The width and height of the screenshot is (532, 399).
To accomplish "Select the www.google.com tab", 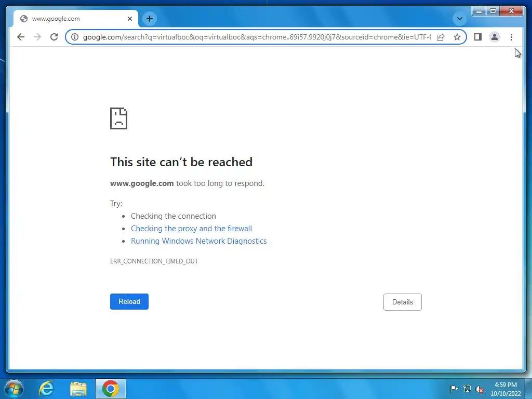I will [75, 19].
